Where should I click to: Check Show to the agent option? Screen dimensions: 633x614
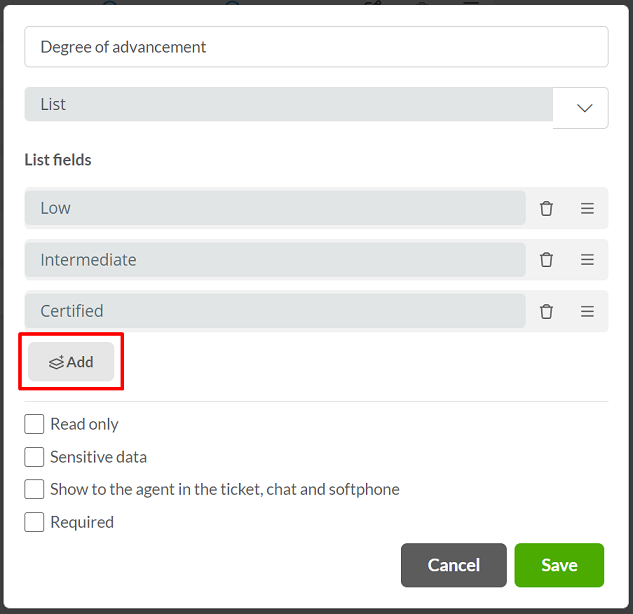pos(34,489)
